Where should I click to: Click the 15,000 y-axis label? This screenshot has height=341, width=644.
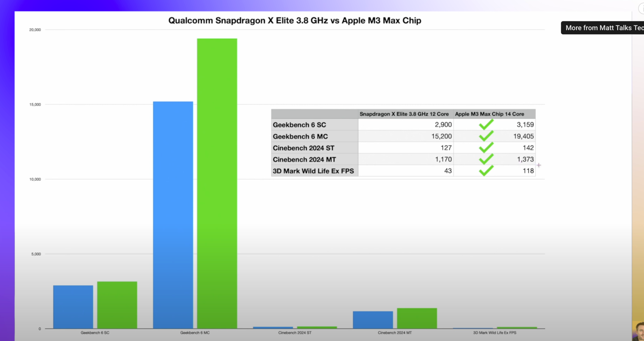click(x=35, y=105)
